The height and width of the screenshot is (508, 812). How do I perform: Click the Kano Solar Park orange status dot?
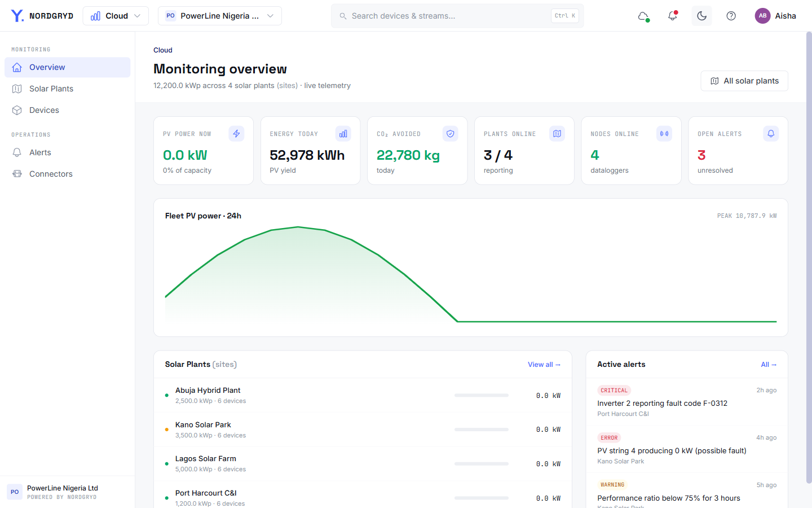tap(166, 430)
